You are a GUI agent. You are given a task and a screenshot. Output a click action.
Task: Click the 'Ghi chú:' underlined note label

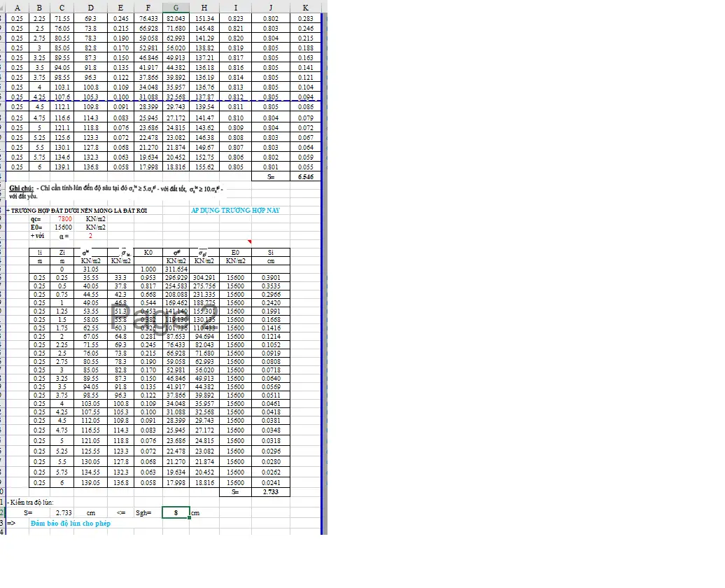click(x=22, y=189)
